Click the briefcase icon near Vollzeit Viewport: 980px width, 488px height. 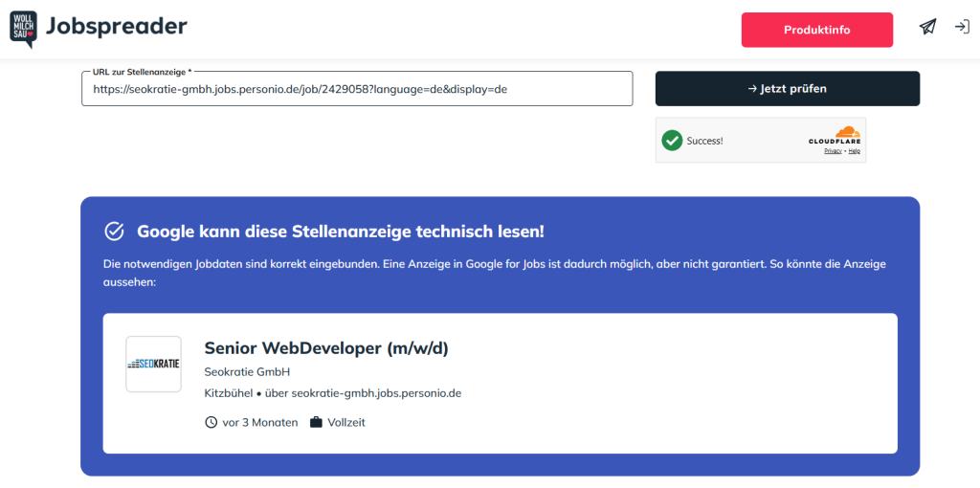316,422
